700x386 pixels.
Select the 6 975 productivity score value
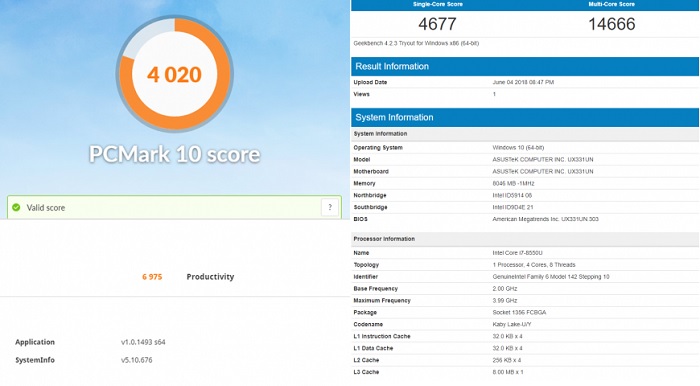(x=152, y=277)
